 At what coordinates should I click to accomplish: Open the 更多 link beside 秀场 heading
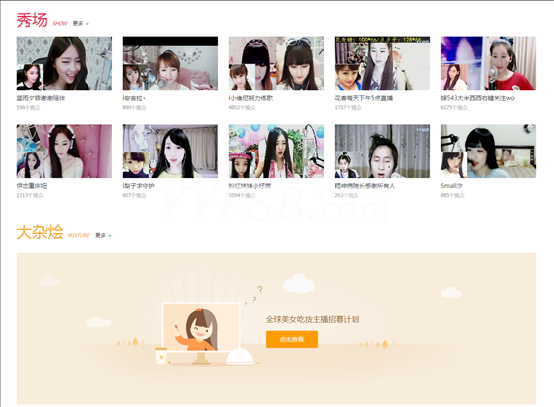click(x=78, y=23)
